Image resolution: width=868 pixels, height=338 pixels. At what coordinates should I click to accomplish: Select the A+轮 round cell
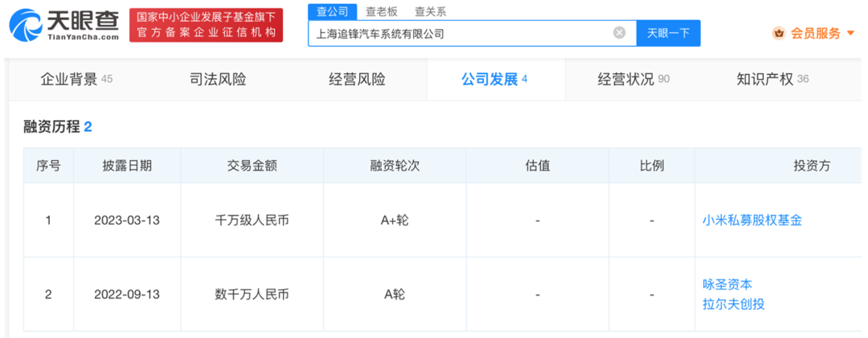coord(395,221)
